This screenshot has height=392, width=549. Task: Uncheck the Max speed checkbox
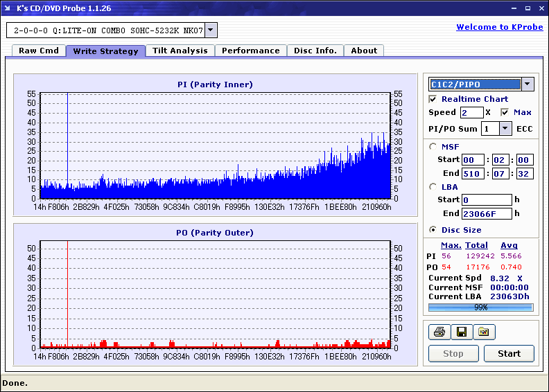(505, 112)
